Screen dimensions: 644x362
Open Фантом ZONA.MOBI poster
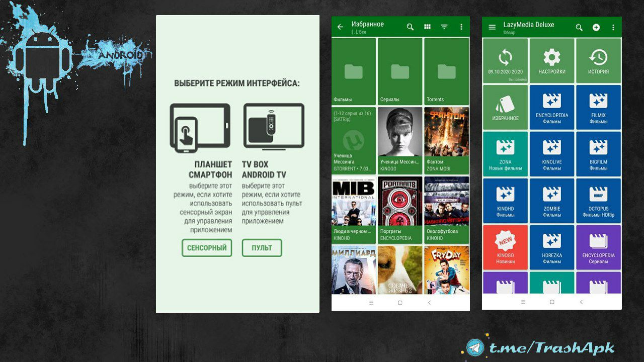[x=446, y=141]
